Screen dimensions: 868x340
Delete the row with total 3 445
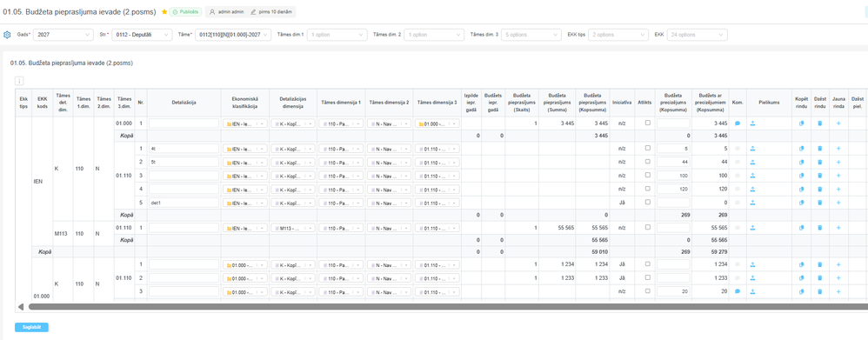[820, 123]
